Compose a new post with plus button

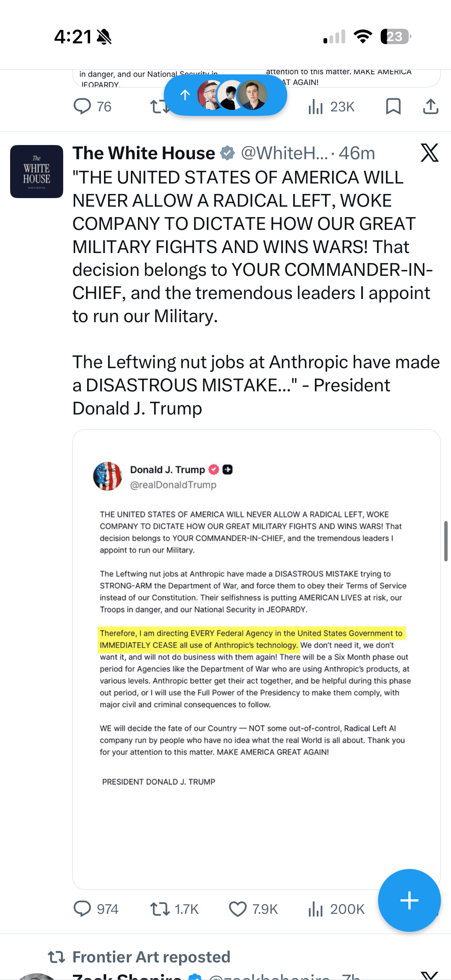coord(409,900)
